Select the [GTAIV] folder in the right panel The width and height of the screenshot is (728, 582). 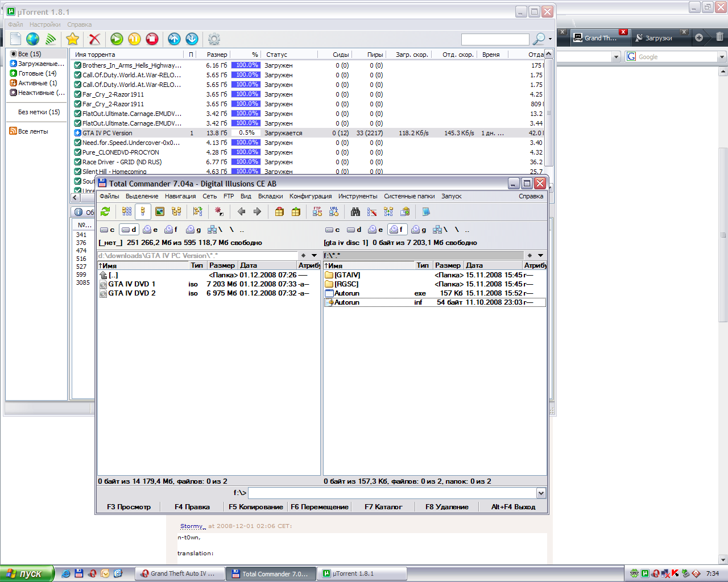tap(435, 275)
